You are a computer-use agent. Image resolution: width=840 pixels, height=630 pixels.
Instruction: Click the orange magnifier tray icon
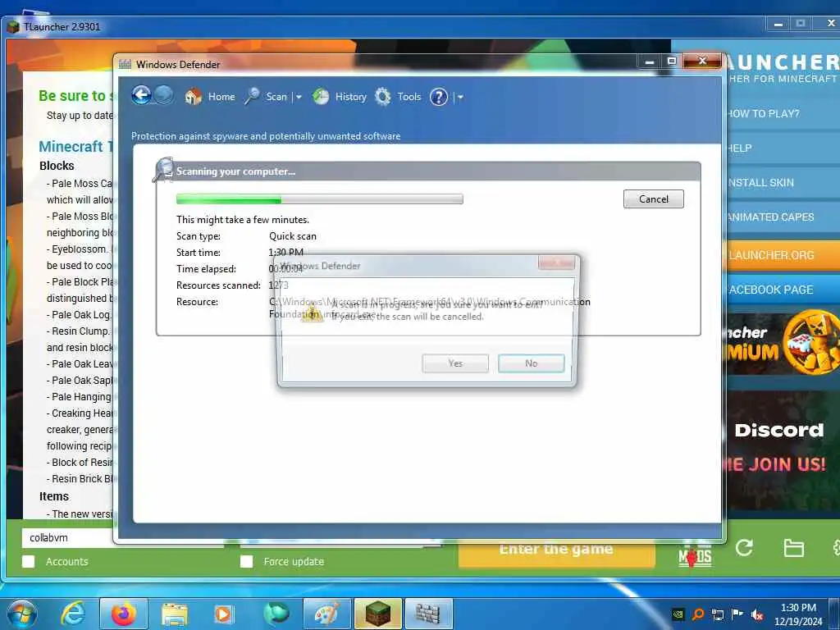[x=697, y=614]
